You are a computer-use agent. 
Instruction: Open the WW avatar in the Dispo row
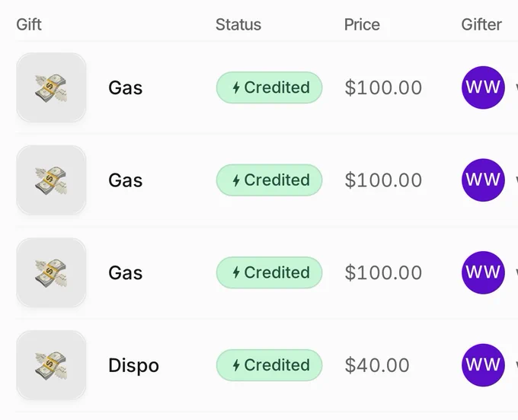coord(483,365)
